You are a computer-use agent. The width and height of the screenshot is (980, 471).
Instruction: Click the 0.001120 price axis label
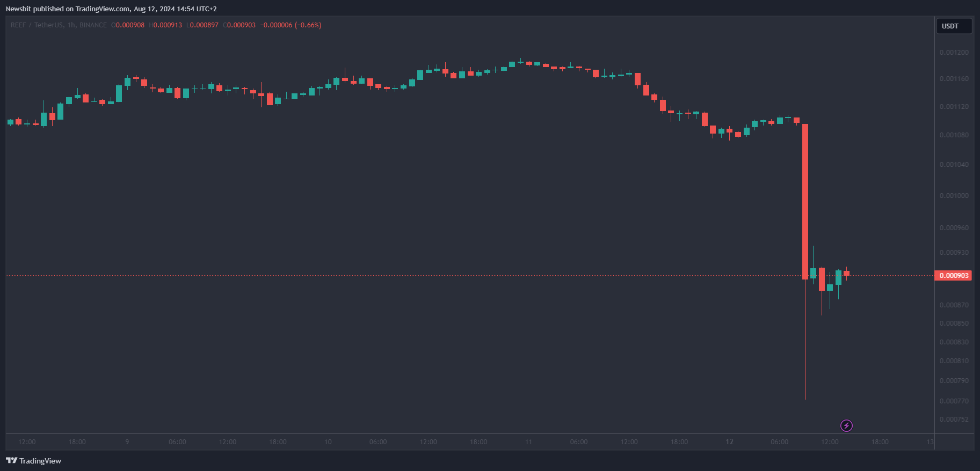pyautogui.click(x=954, y=107)
